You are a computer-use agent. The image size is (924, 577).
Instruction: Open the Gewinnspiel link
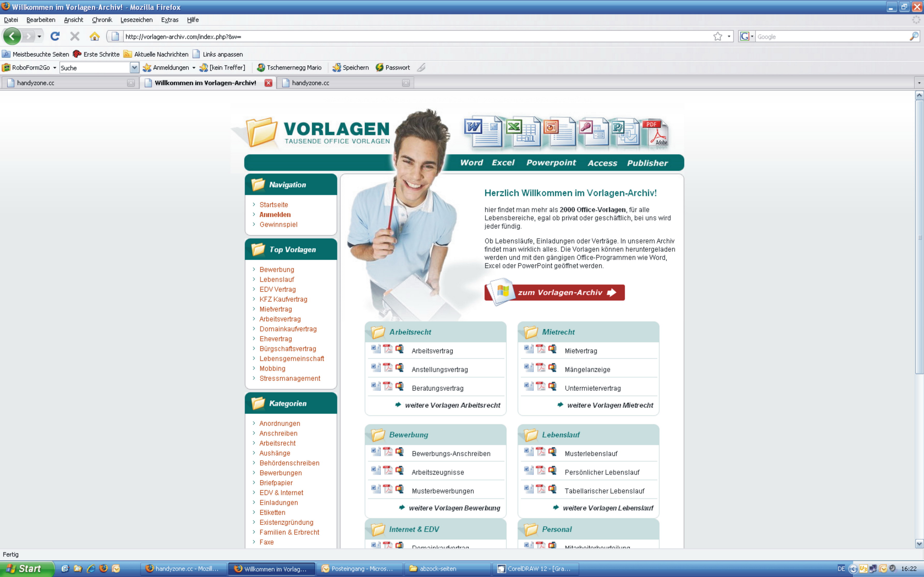click(x=278, y=224)
